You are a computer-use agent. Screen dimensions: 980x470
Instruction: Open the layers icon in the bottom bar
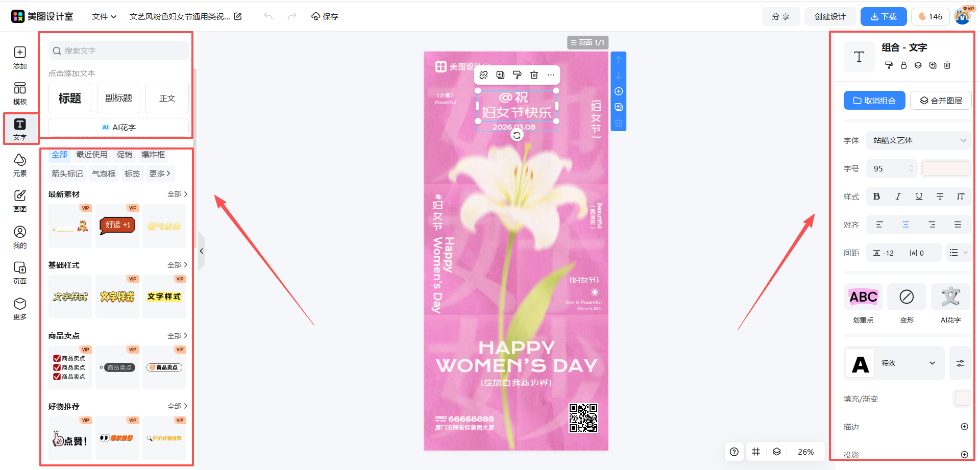(776, 452)
